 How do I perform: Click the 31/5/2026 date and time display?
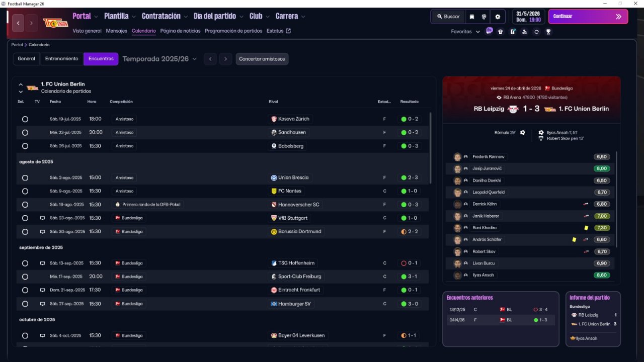click(528, 17)
